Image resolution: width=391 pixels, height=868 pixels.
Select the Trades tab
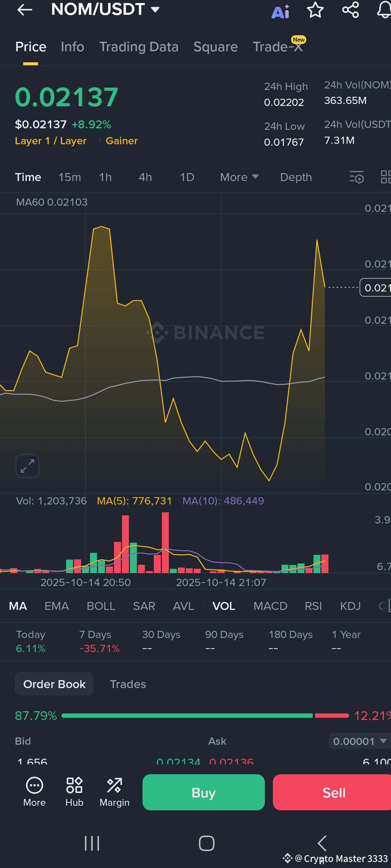coord(128,684)
